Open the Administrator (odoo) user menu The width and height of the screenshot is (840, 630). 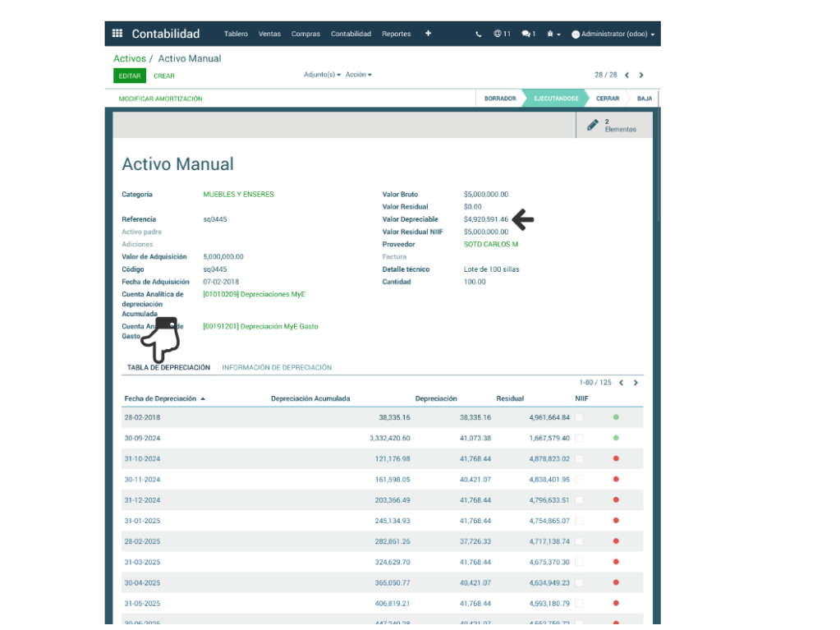click(613, 34)
